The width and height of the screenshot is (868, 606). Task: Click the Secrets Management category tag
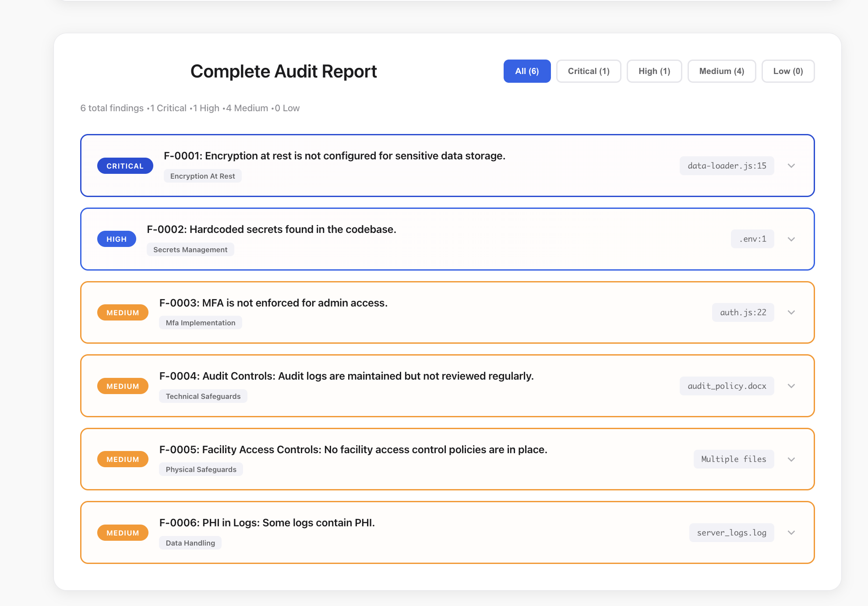(x=190, y=250)
